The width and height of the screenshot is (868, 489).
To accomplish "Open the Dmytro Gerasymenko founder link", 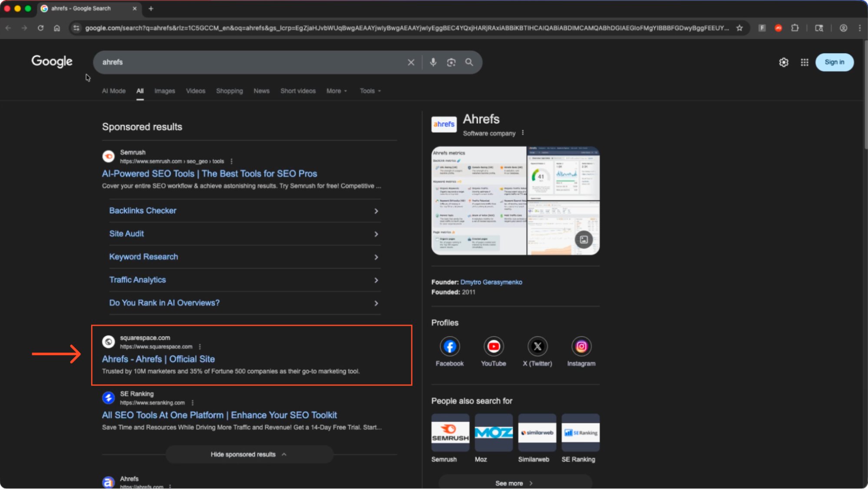I will coord(491,282).
